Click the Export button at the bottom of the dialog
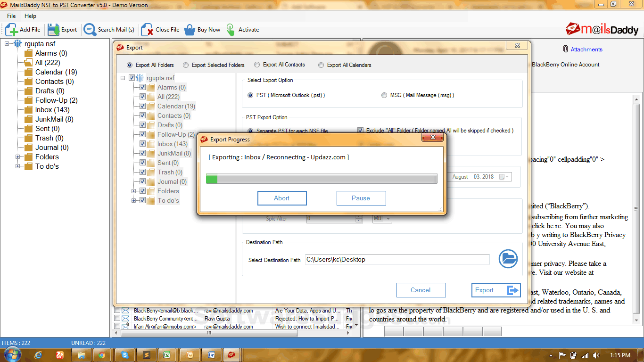 (x=496, y=290)
